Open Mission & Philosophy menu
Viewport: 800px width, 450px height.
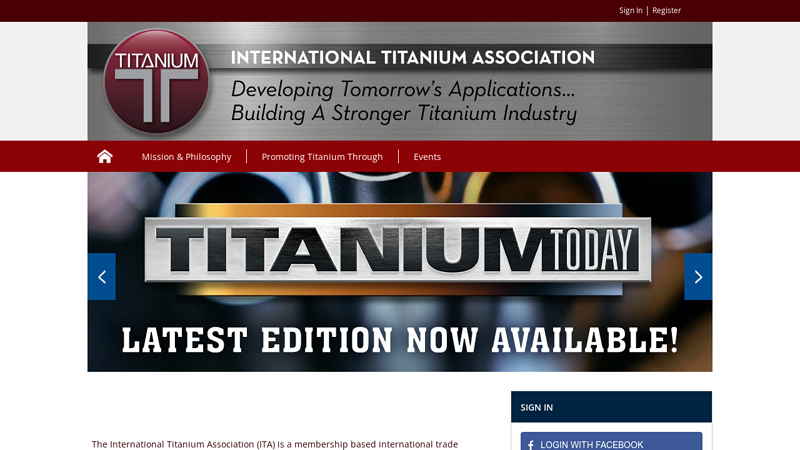pyautogui.click(x=186, y=157)
